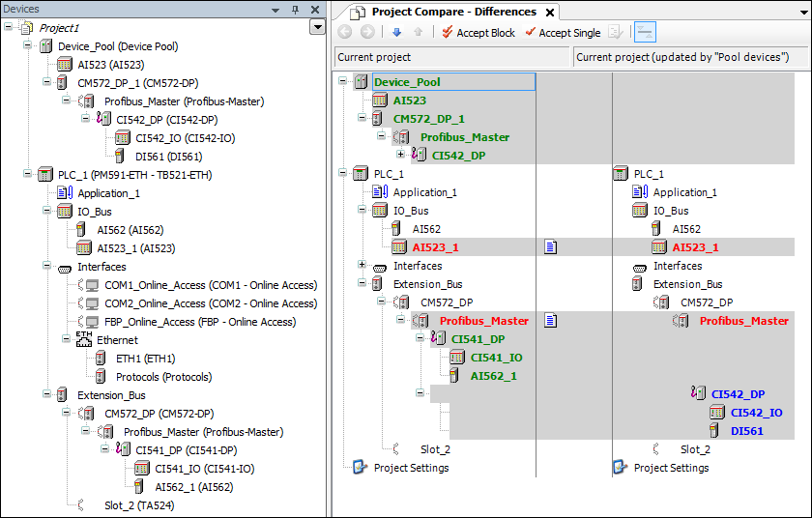The height and width of the screenshot is (518, 812).
Task: Expand the Interfaces node in compare view
Action: coord(362,265)
